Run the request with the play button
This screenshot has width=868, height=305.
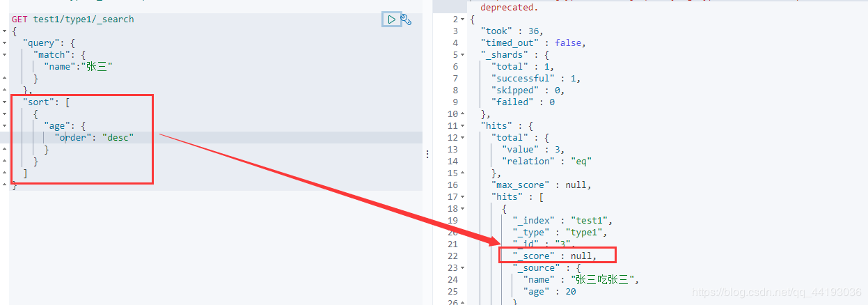(391, 19)
